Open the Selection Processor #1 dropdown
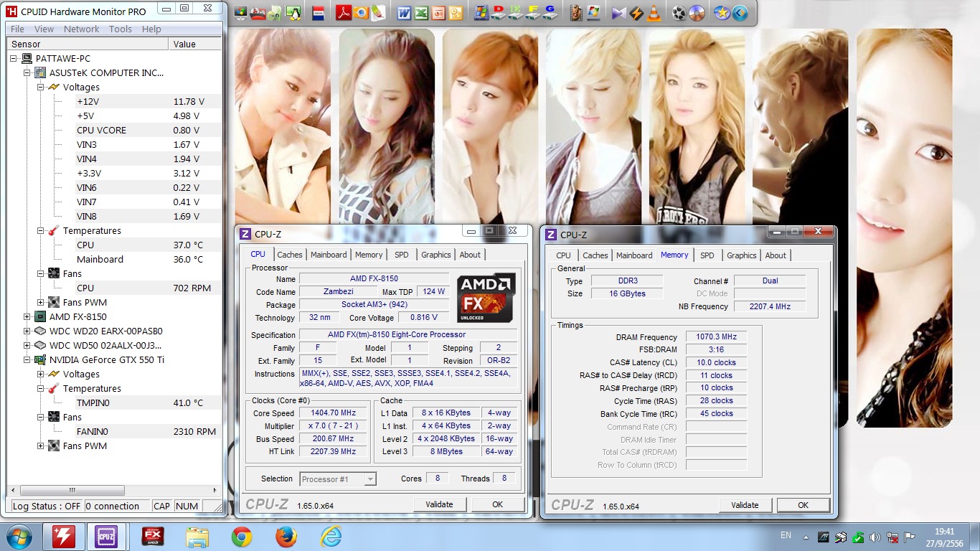 click(338, 479)
